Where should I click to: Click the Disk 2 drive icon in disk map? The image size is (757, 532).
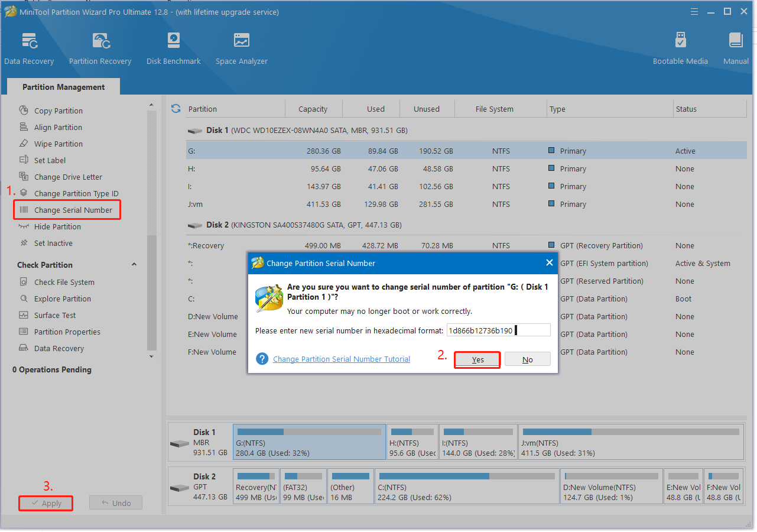(x=180, y=488)
